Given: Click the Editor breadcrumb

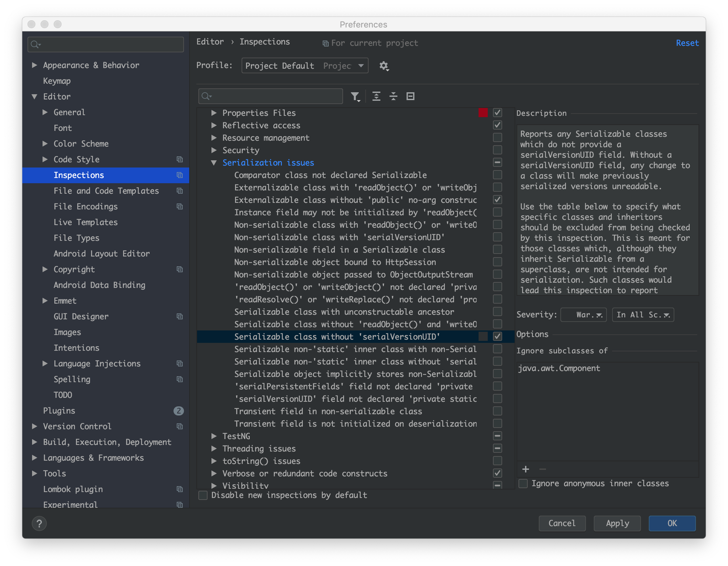Looking at the screenshot, I should [210, 42].
